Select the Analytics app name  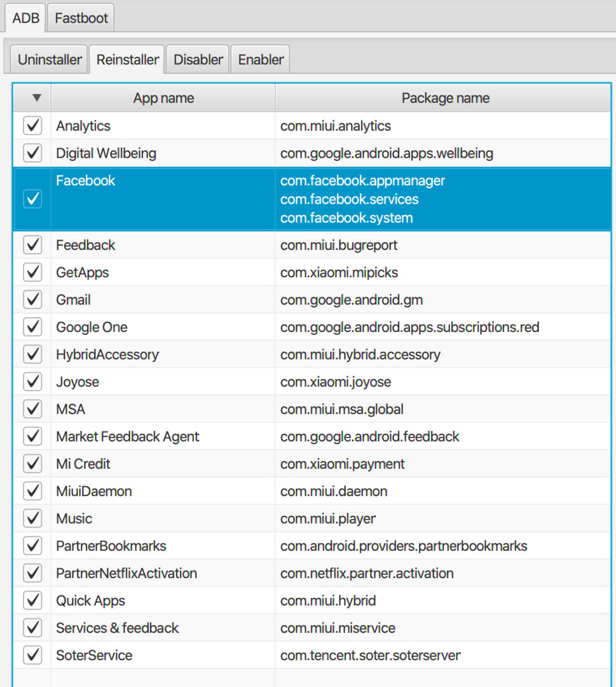click(83, 126)
